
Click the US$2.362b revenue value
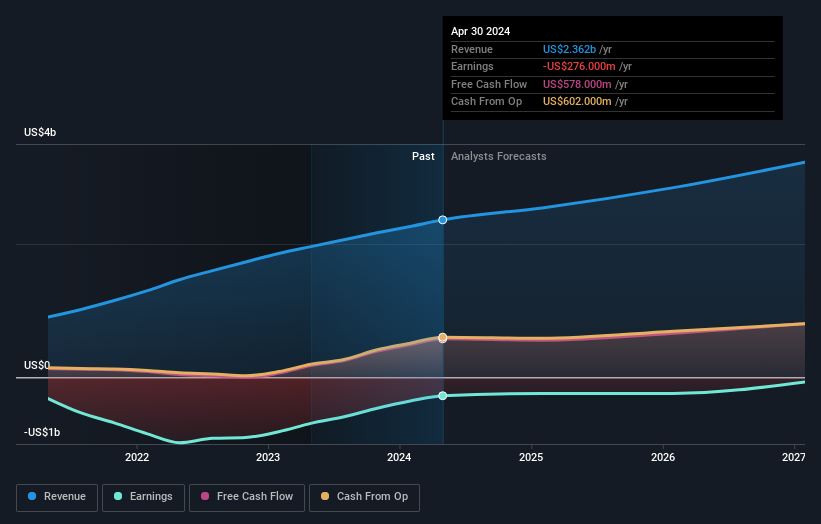(x=569, y=49)
